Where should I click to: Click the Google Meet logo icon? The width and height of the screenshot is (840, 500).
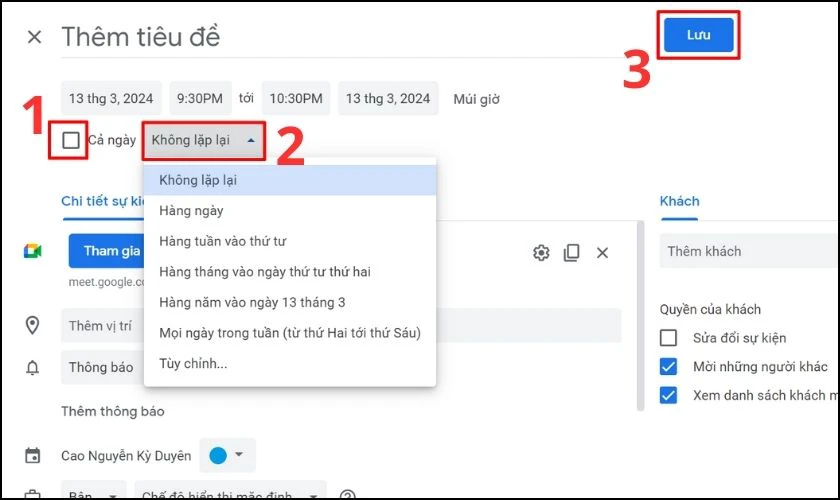33,251
